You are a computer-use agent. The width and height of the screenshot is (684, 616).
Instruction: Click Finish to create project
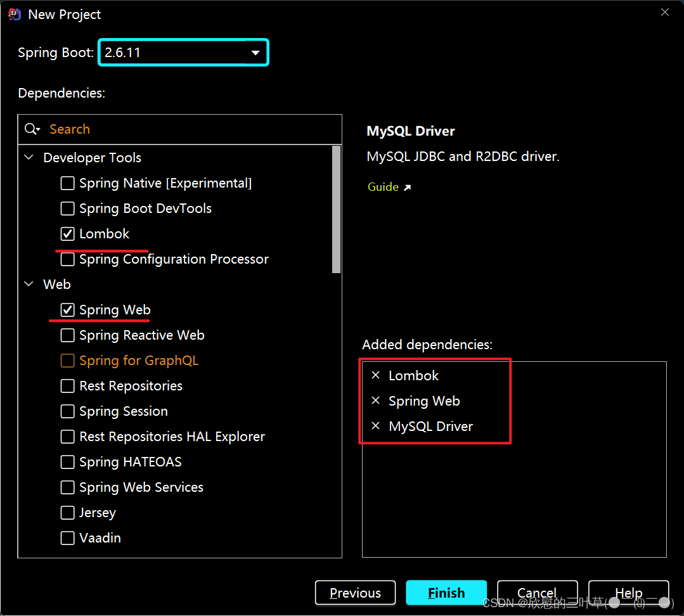click(x=446, y=593)
